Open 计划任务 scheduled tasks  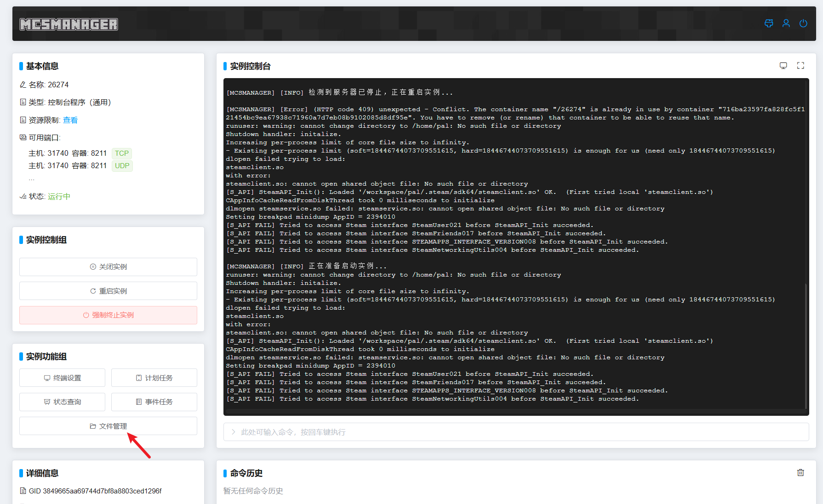tap(154, 378)
